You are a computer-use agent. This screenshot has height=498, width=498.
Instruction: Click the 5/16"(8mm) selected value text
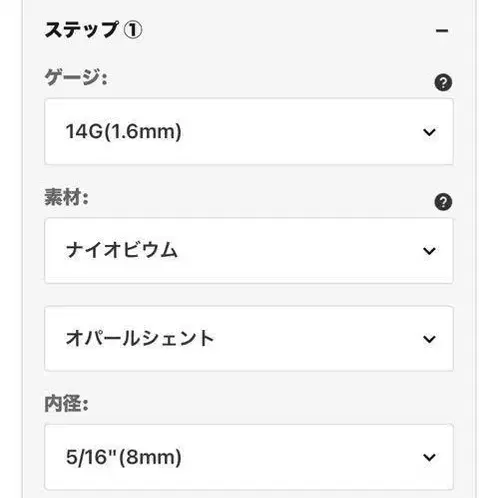coord(123,457)
